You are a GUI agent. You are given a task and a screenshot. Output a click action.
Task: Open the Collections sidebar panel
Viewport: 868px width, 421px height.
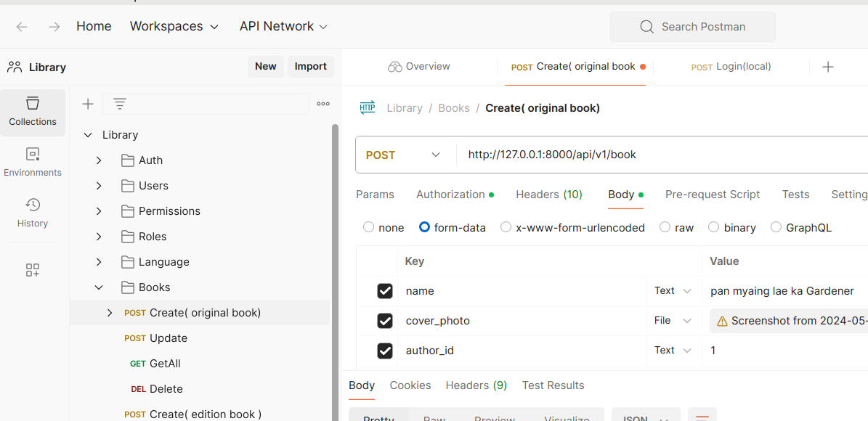click(33, 112)
